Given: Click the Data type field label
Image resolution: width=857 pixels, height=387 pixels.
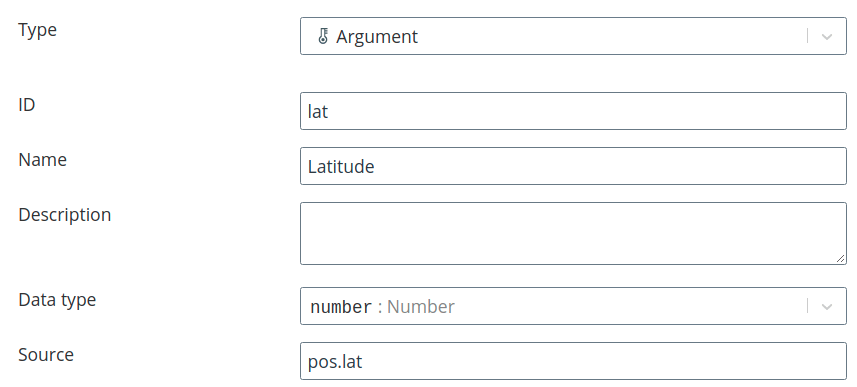Looking at the screenshot, I should tap(57, 300).
